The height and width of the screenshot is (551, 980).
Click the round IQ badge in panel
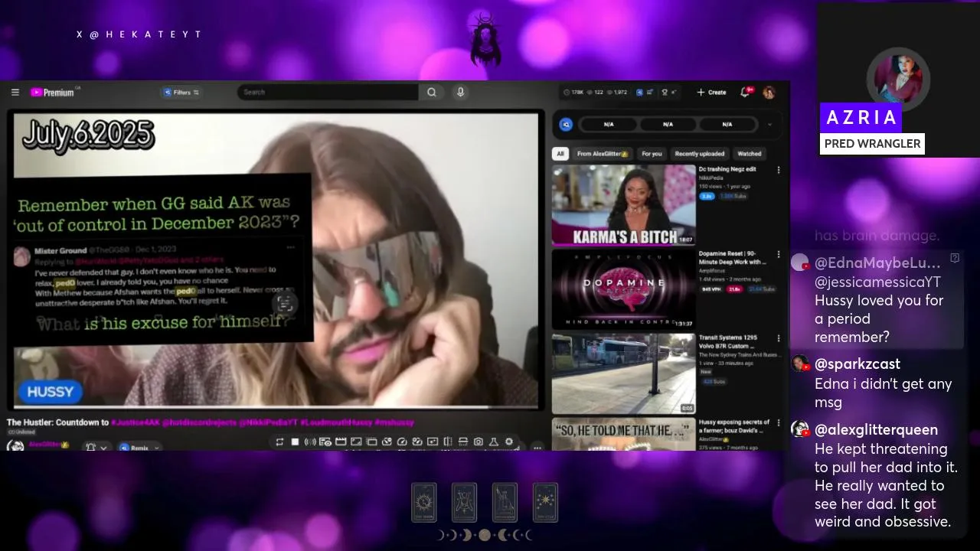pyautogui.click(x=567, y=124)
